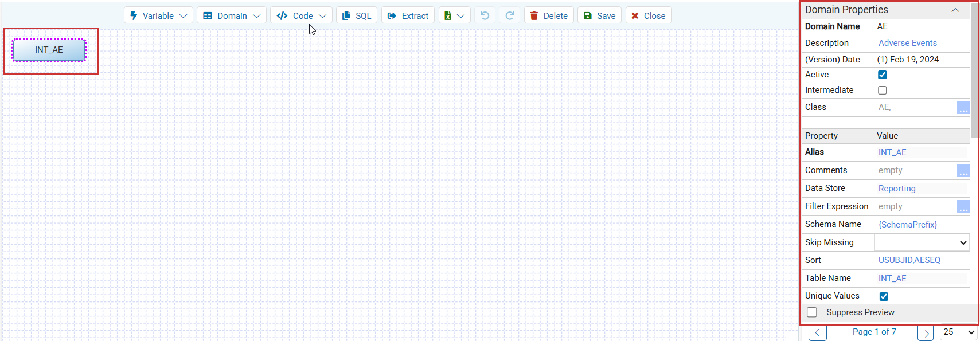This screenshot has width=980, height=341.
Task: Toggle the Intermediate checkbox
Action: coord(883,90)
